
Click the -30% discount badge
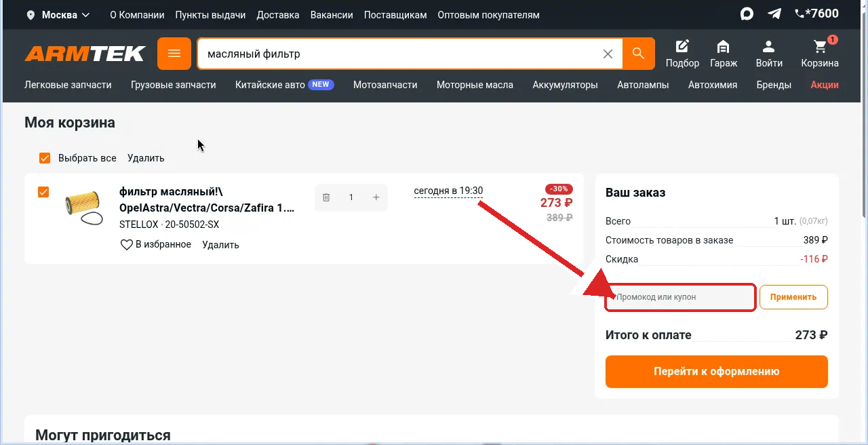tap(559, 189)
